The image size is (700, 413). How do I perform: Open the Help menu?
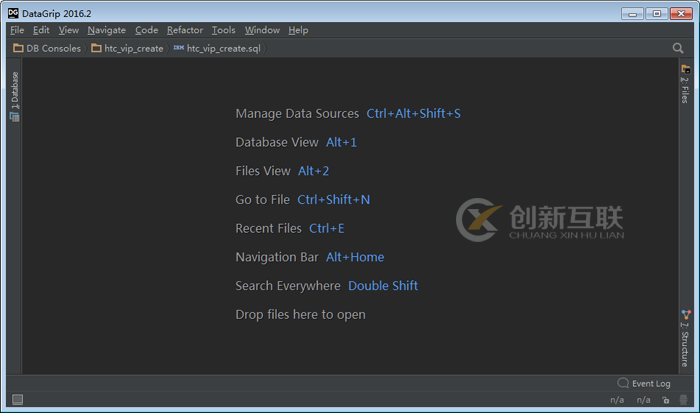point(298,30)
